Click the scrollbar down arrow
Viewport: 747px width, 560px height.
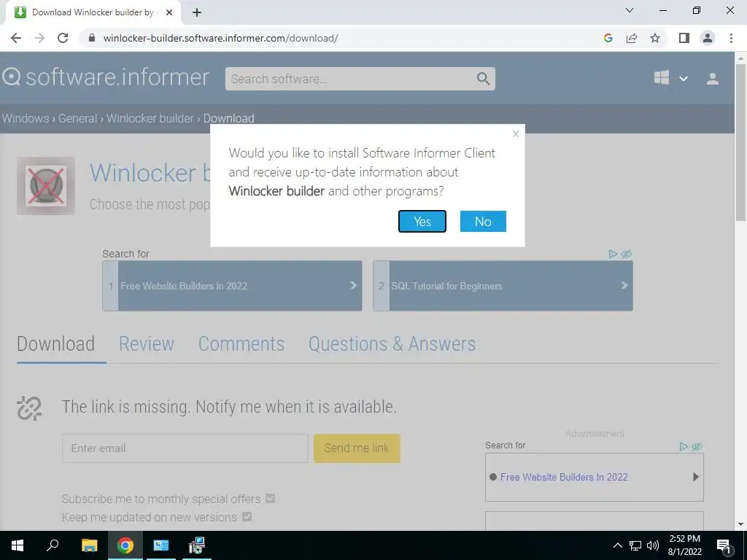click(x=740, y=524)
